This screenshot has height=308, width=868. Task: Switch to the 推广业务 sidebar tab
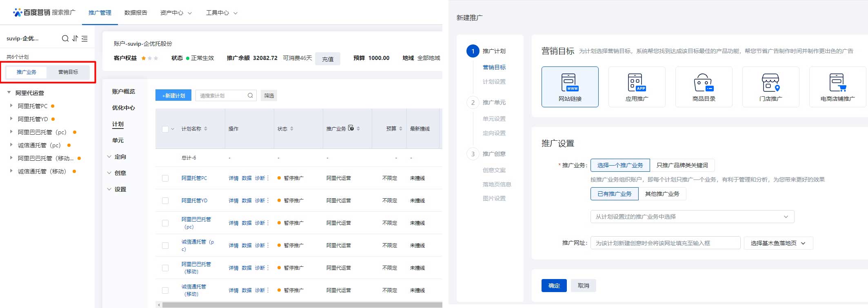pyautogui.click(x=27, y=72)
